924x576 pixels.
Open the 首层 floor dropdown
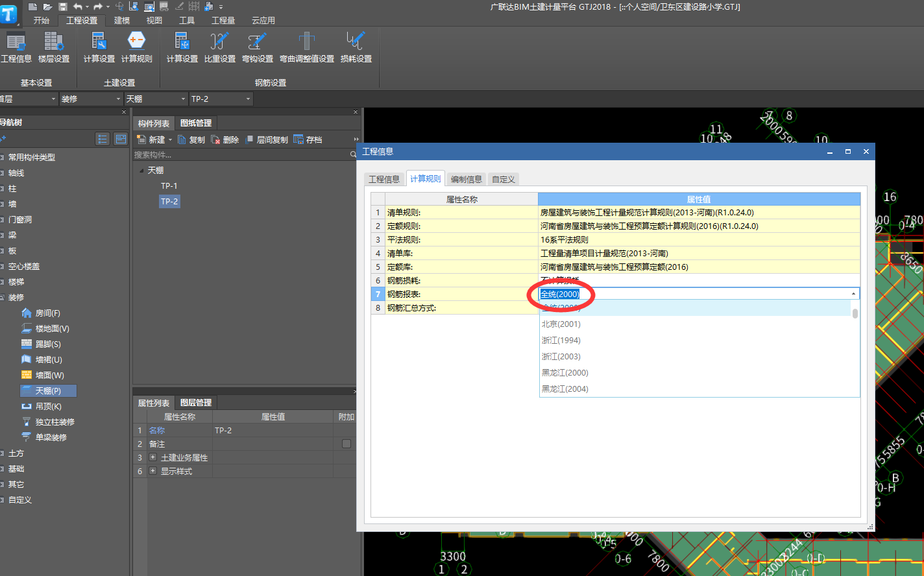point(53,99)
